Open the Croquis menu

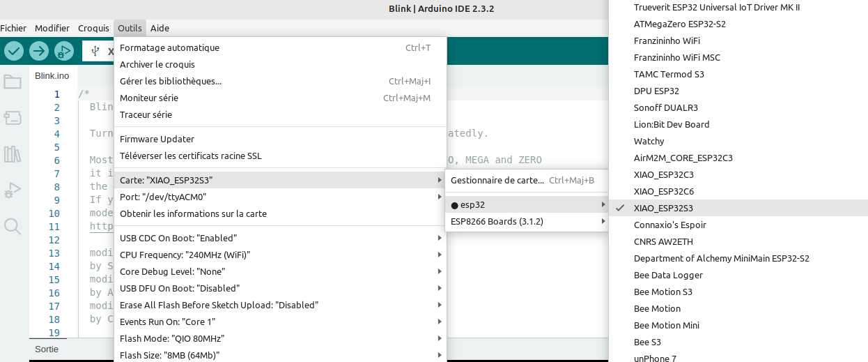93,28
